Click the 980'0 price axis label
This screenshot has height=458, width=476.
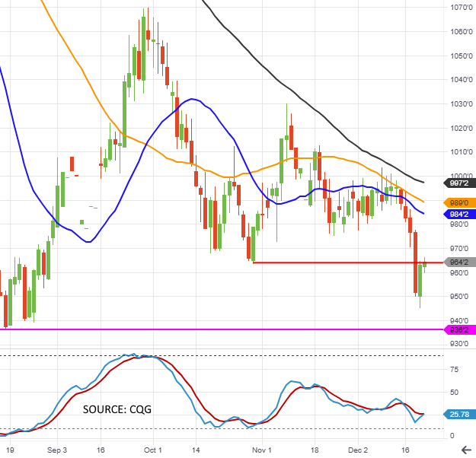click(x=459, y=224)
